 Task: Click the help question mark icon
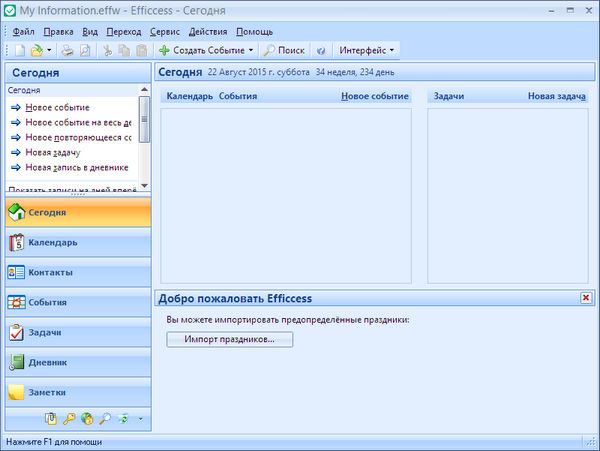pos(321,50)
